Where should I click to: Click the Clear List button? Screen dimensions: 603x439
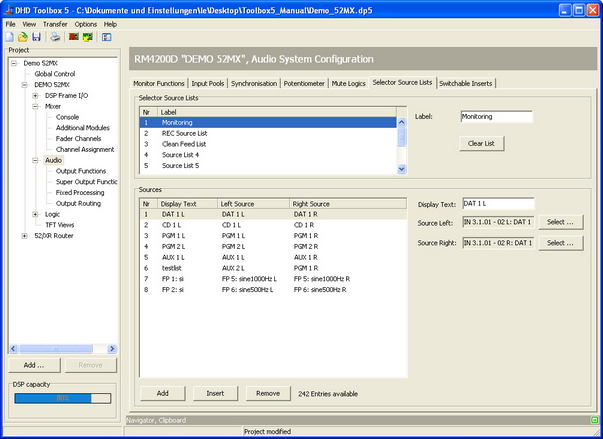[481, 143]
